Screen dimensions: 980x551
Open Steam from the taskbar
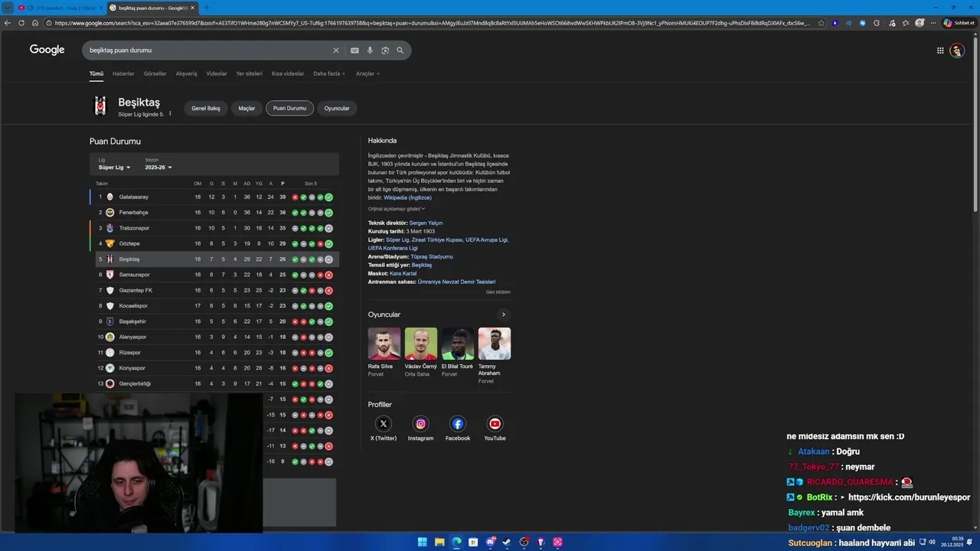[507, 542]
